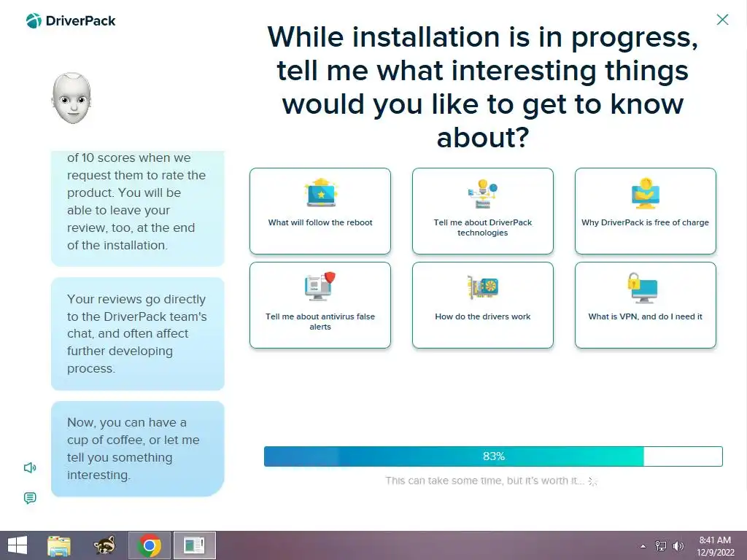747x560 pixels.
Task: Click the coin monitor free-of-charge icon
Action: [645, 193]
